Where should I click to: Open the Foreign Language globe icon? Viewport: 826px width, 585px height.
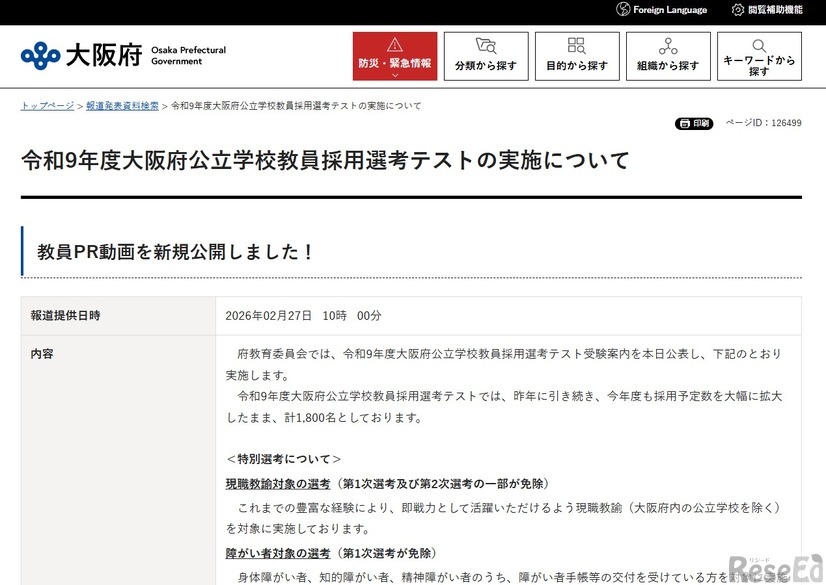click(x=622, y=10)
